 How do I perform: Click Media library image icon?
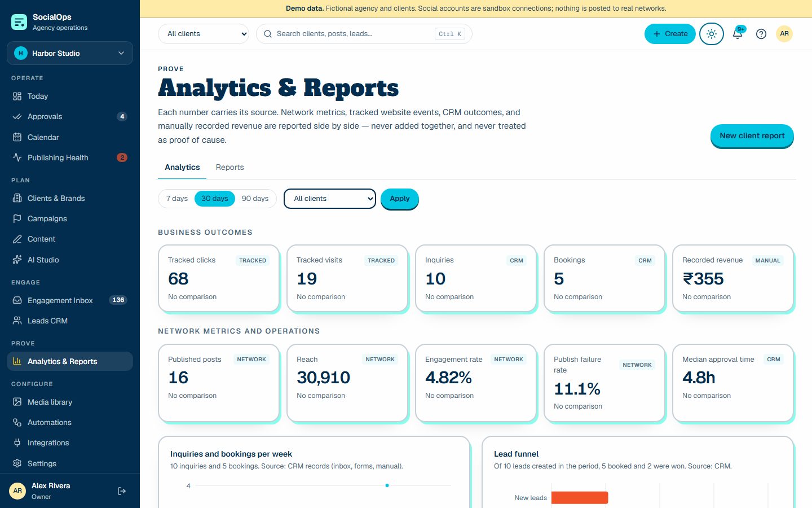[x=17, y=402]
